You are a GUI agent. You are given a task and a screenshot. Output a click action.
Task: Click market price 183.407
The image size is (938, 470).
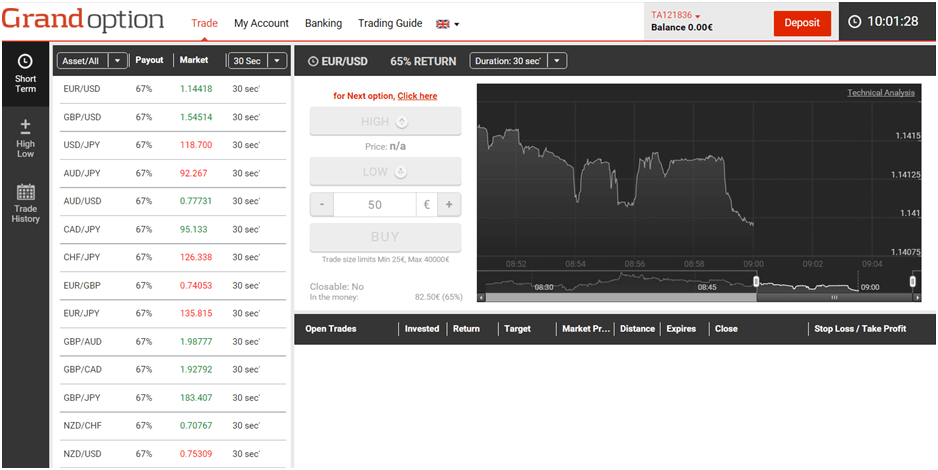[x=196, y=398]
